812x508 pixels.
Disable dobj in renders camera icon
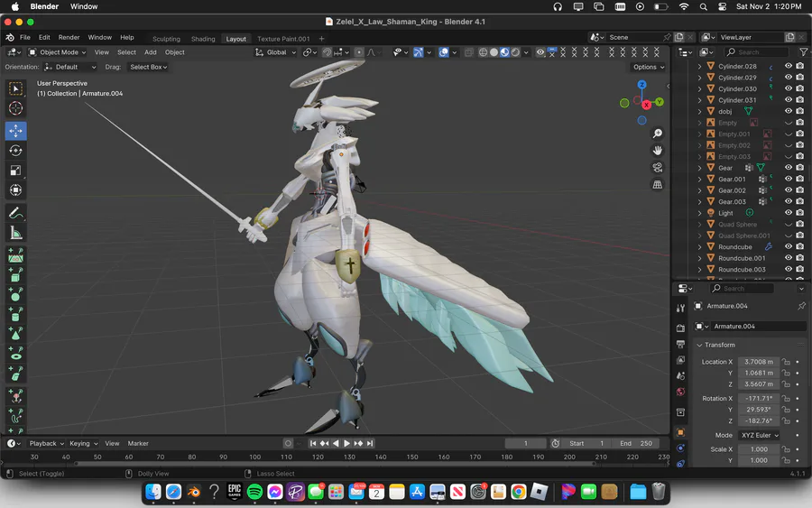(x=800, y=111)
